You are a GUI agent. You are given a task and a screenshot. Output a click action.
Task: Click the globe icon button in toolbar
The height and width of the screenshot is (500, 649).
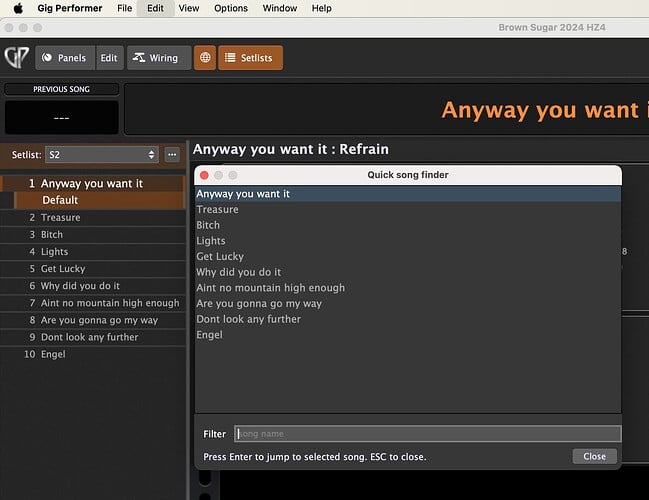204,58
